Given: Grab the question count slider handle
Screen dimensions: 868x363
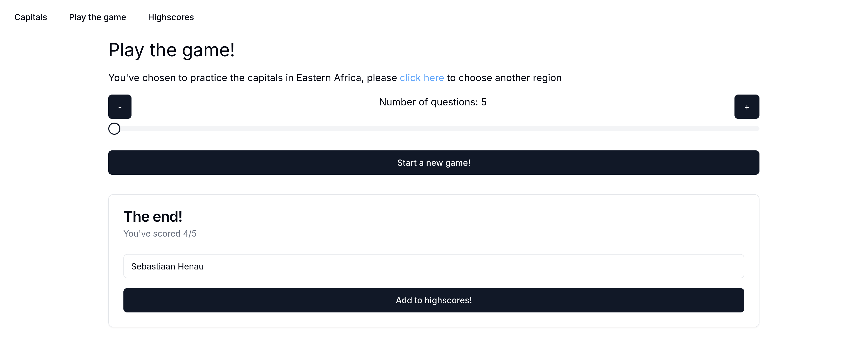Looking at the screenshot, I should (x=114, y=128).
